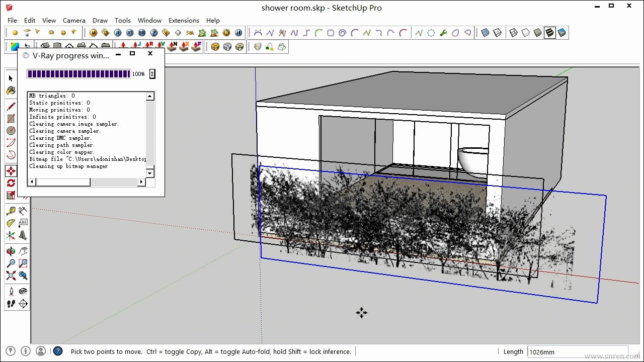Activate the Orbit tool
This screenshot has width=644, height=362.
(x=11, y=251)
